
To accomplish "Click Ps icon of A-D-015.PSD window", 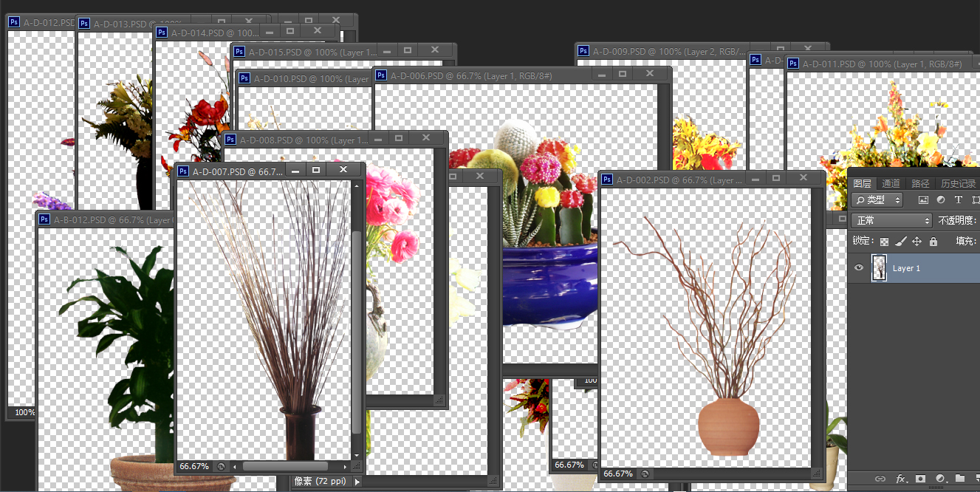I will 239,52.
